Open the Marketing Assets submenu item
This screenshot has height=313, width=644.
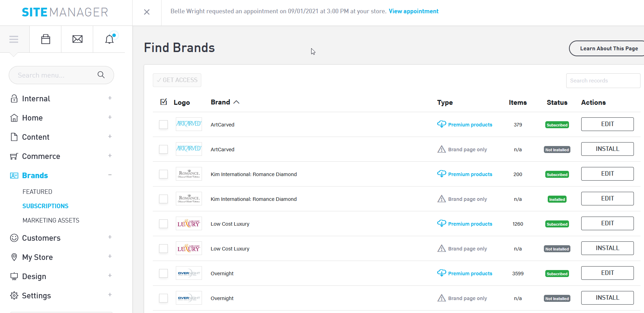tap(51, 220)
